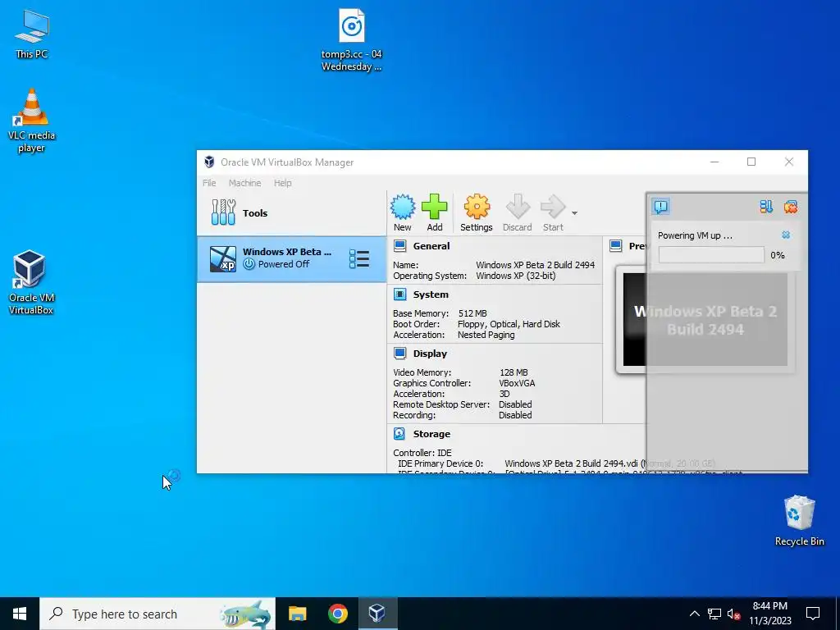Select the Recycle Bin desktop icon

click(799, 521)
